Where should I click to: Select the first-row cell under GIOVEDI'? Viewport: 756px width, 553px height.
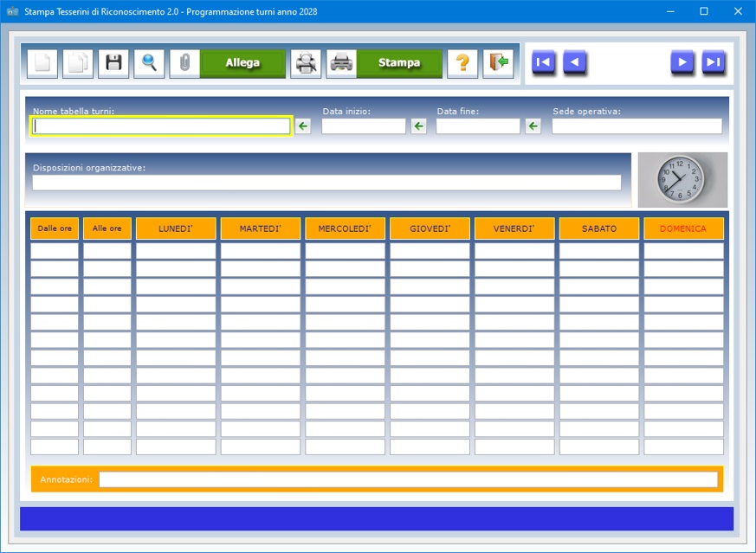[430, 251]
